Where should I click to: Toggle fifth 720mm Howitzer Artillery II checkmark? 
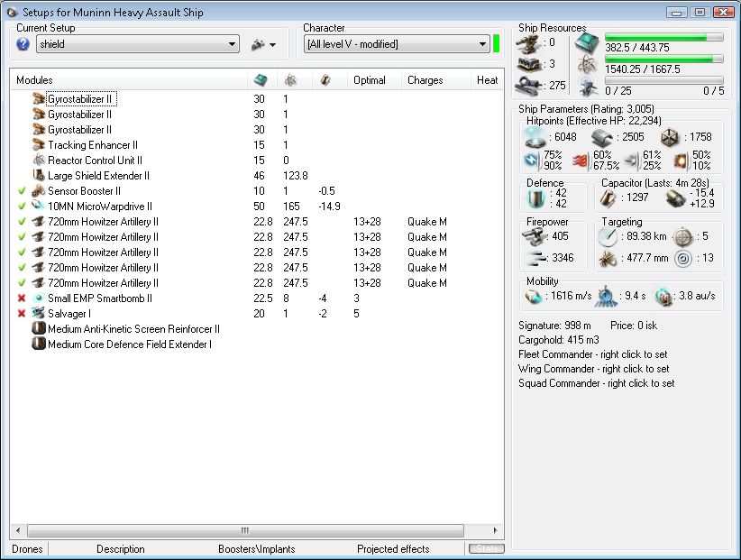[22, 282]
